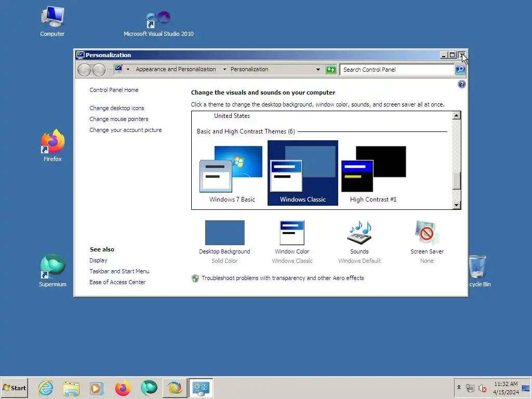532x399 pixels.
Task: Click the shield icon beside Troubleshoot link
Action: 195,278
